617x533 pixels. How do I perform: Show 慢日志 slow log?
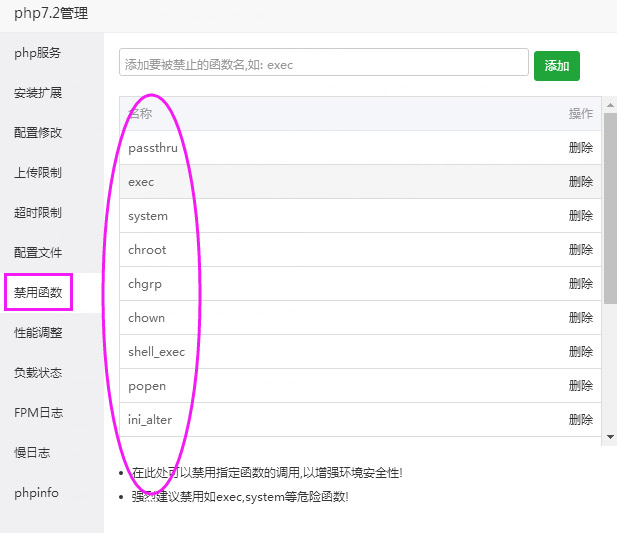(32, 452)
